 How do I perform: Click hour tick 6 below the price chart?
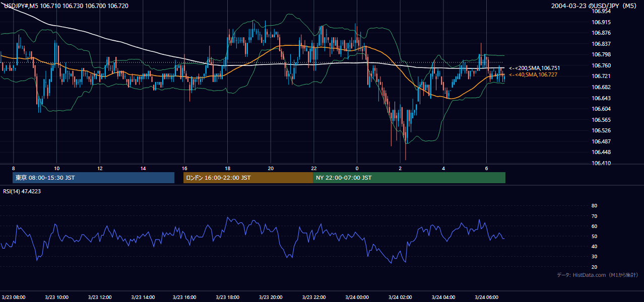[x=486, y=168]
